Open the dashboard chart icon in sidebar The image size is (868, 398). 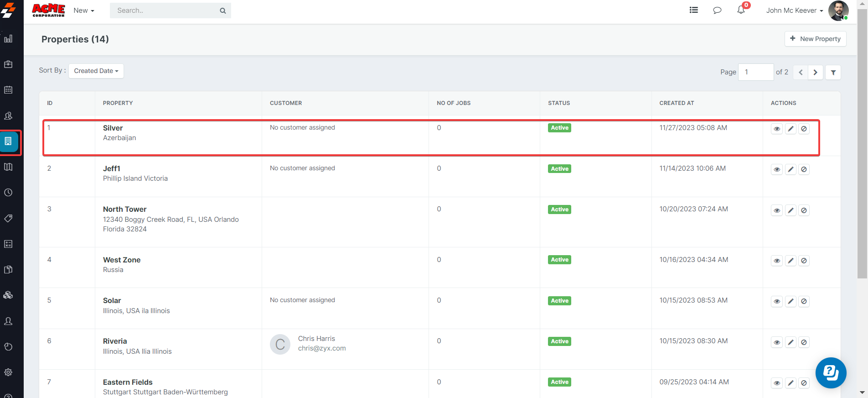pos(8,39)
